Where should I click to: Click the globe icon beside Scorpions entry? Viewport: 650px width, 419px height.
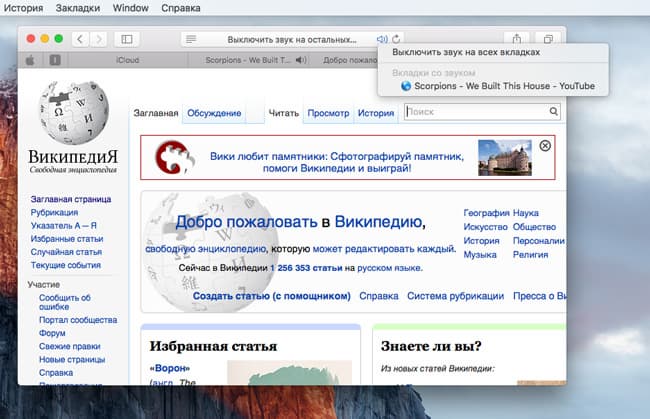406,86
